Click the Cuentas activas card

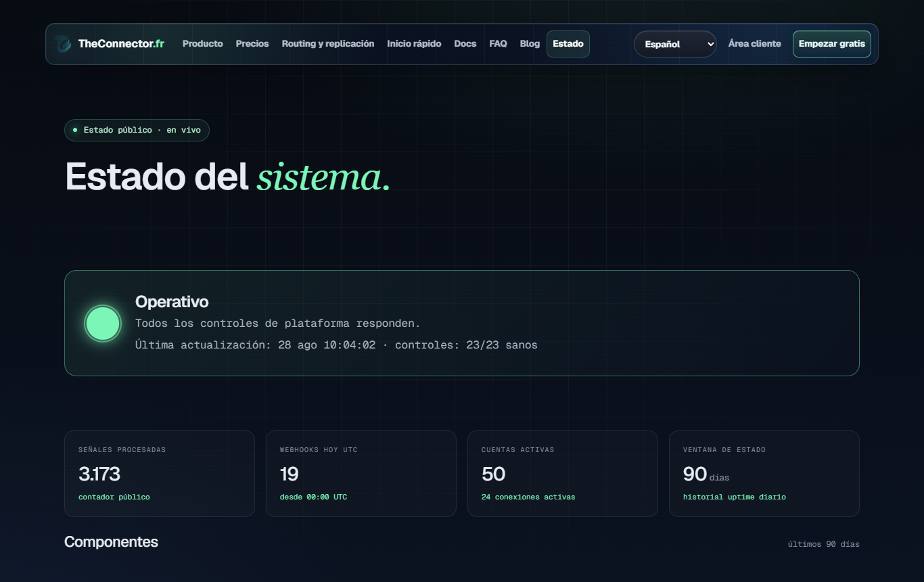(563, 474)
